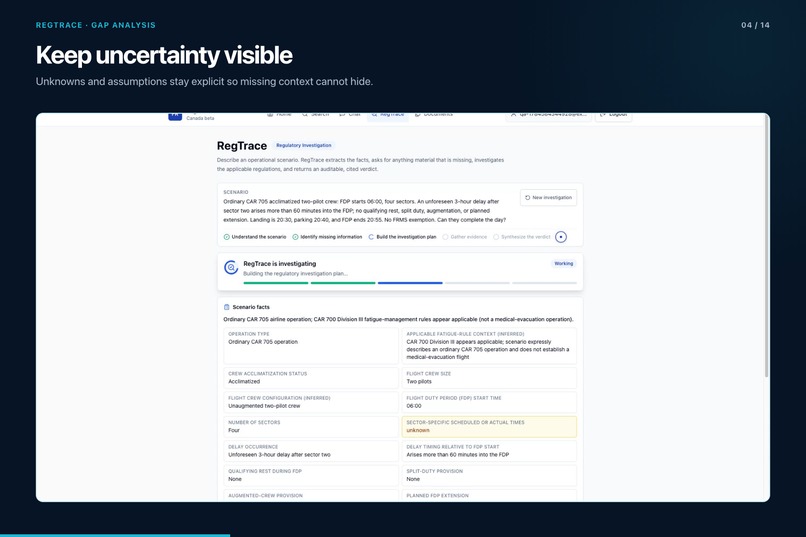Click the REGTRACE · GAP ANALYSIS slide header

point(96,25)
